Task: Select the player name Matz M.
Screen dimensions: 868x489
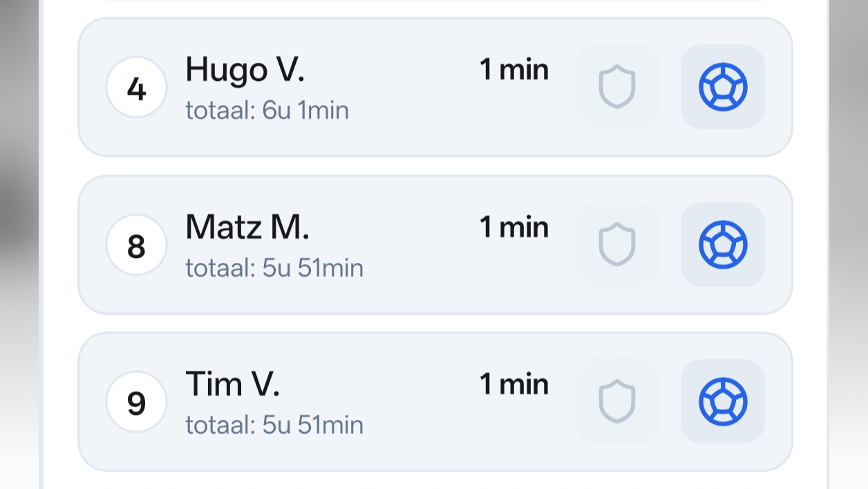Action: (x=247, y=227)
